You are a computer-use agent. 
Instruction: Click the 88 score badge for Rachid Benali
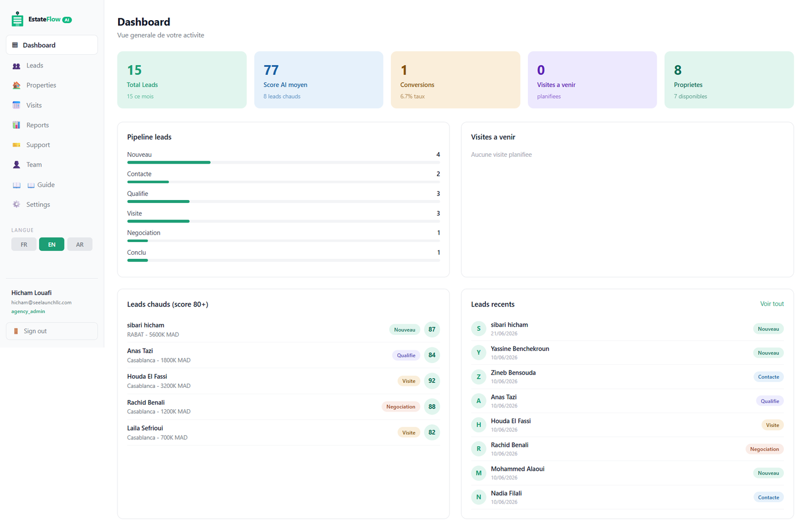(432, 407)
